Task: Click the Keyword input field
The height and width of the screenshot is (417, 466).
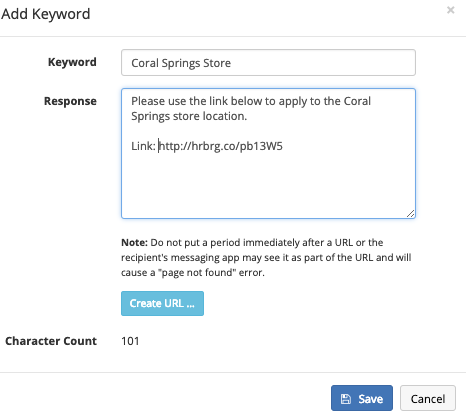Action: click(x=268, y=63)
